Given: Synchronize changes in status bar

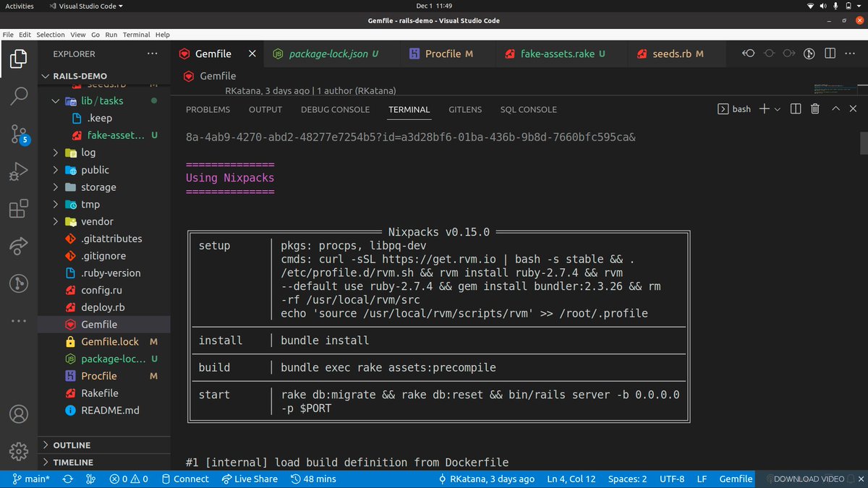Looking at the screenshot, I should coord(67,479).
